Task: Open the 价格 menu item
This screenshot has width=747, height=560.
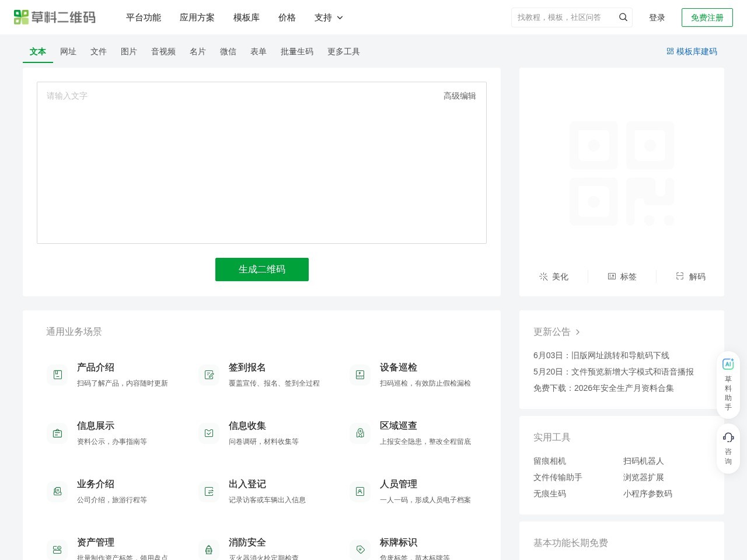Action: pos(287,17)
